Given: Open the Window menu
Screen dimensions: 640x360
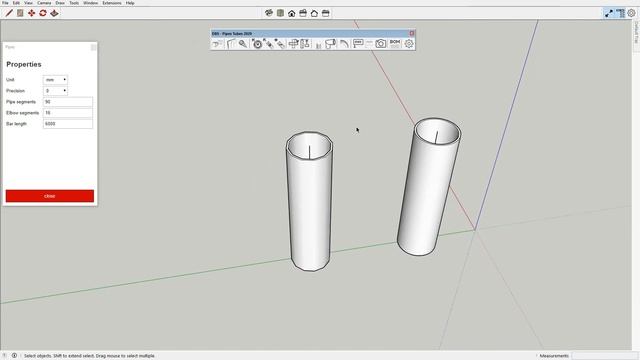Looking at the screenshot, I should [x=91, y=3].
